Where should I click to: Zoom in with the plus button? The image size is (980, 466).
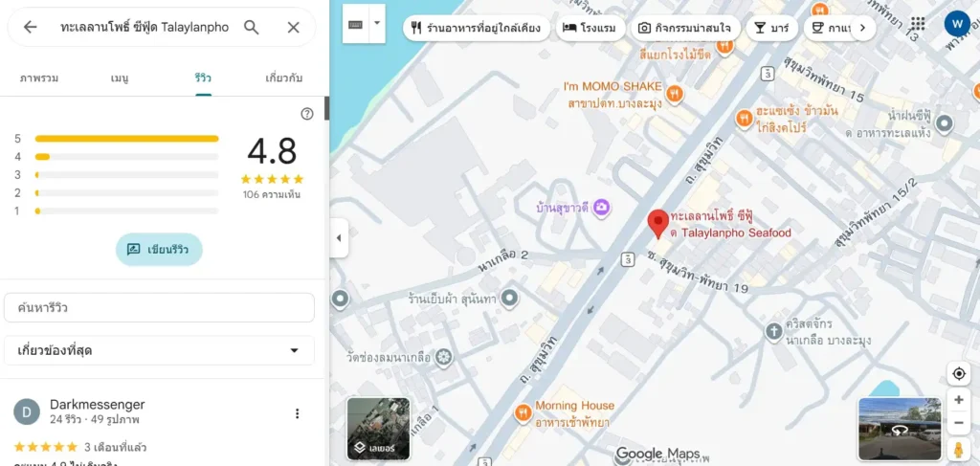(959, 400)
